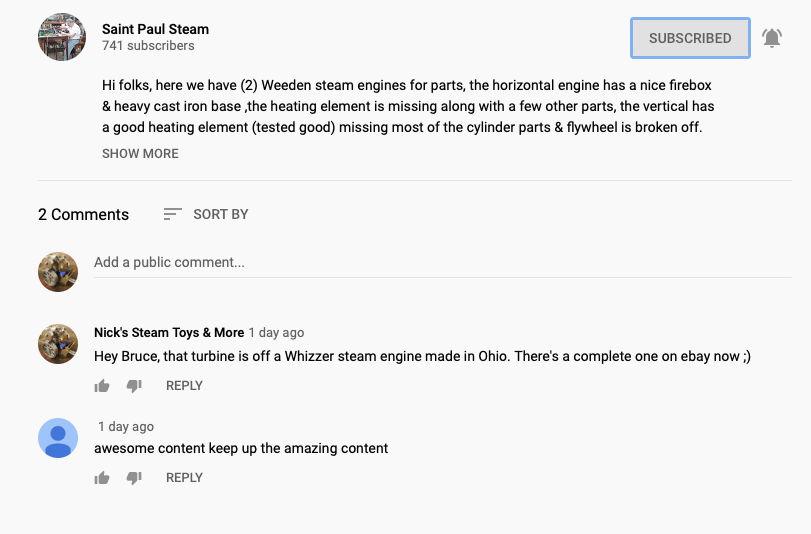Reply to Nick's Steam Toys comment
The image size is (811, 534).
click(184, 386)
